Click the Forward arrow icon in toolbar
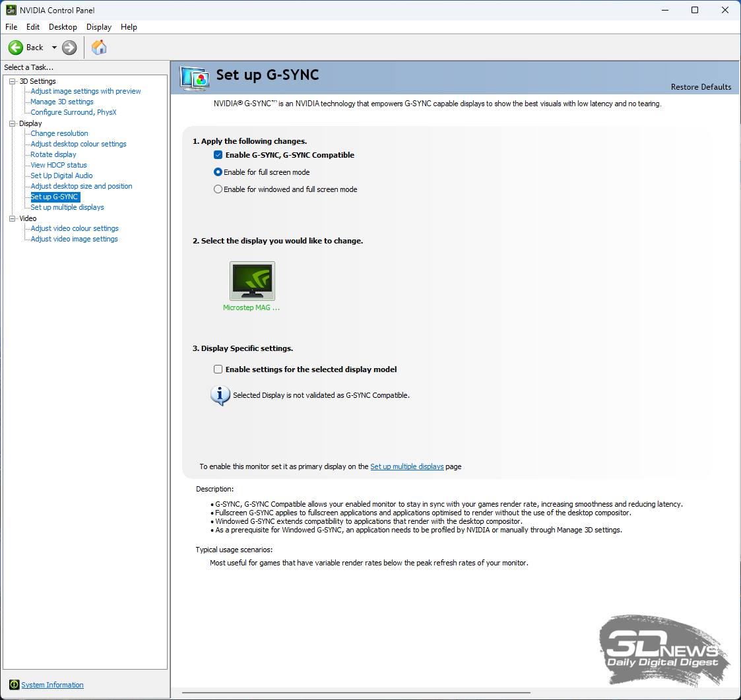 69,48
